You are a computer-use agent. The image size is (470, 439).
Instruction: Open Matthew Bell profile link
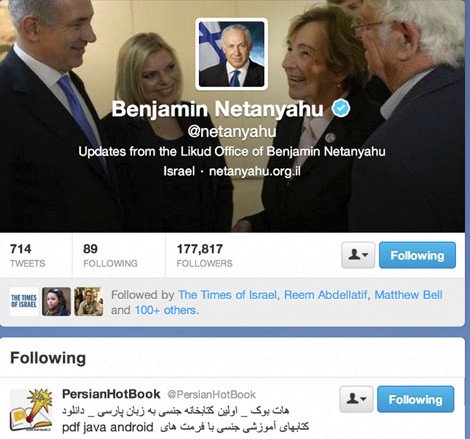coord(408,295)
